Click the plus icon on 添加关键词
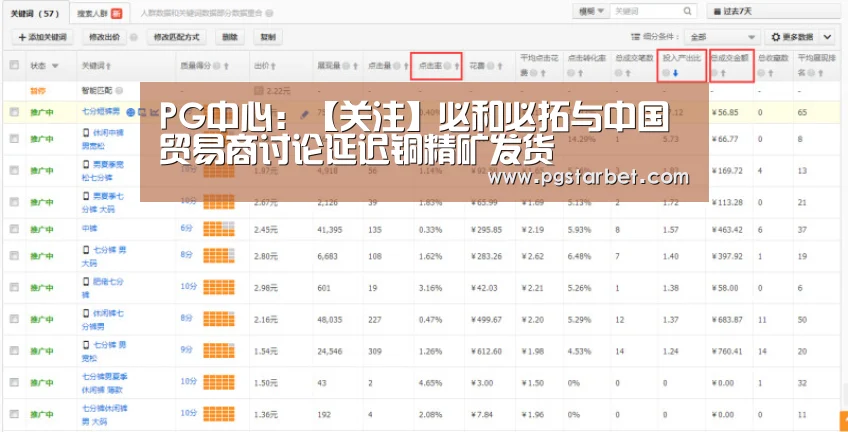848x432 pixels. (22, 37)
